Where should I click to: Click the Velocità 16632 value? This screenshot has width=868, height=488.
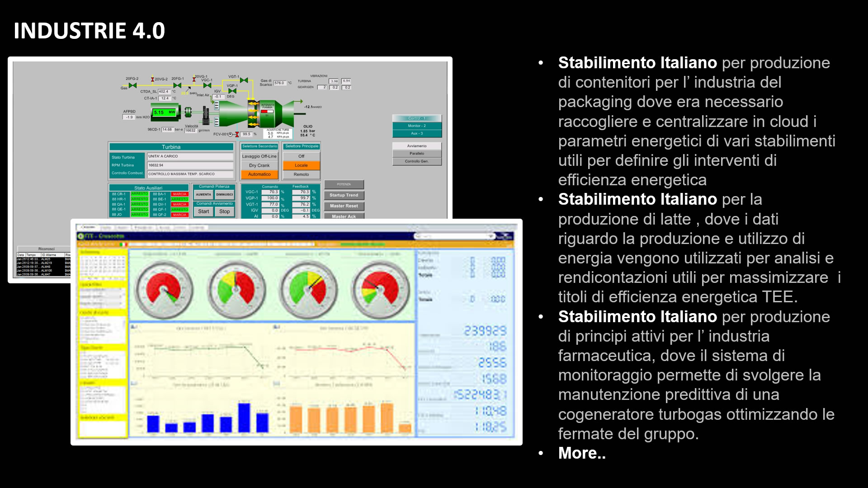click(190, 131)
